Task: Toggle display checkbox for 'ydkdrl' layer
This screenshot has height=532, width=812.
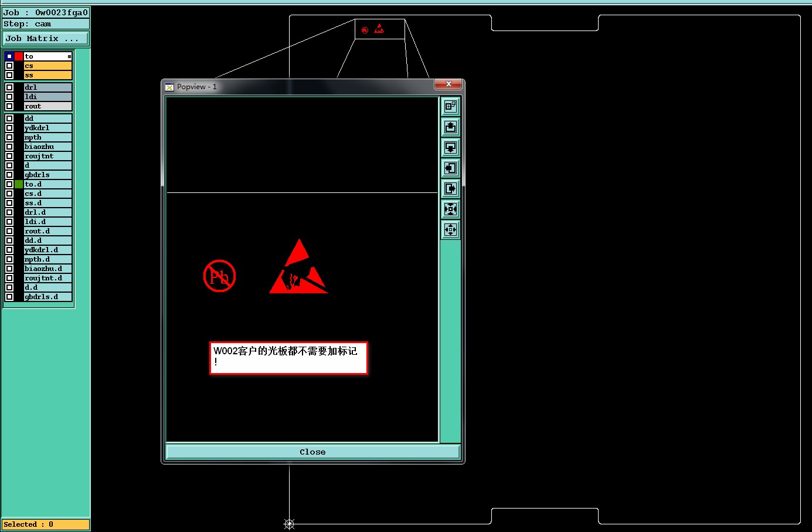Action: (9, 128)
